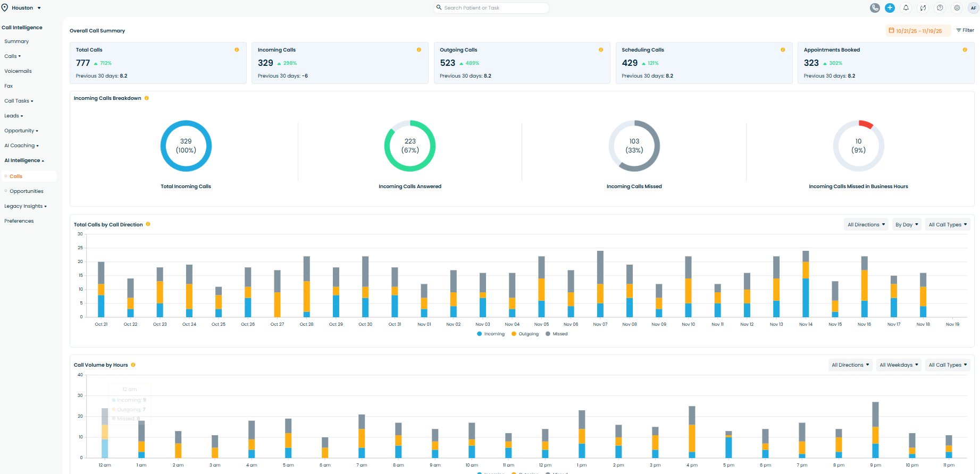Click the Incoming Calls Answered donut chart
The image size is (980, 474).
[410, 146]
